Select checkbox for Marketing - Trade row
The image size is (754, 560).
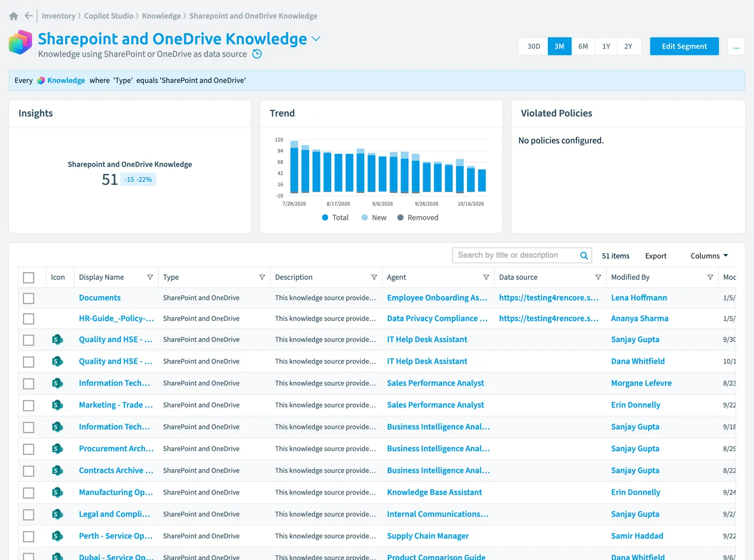click(29, 406)
